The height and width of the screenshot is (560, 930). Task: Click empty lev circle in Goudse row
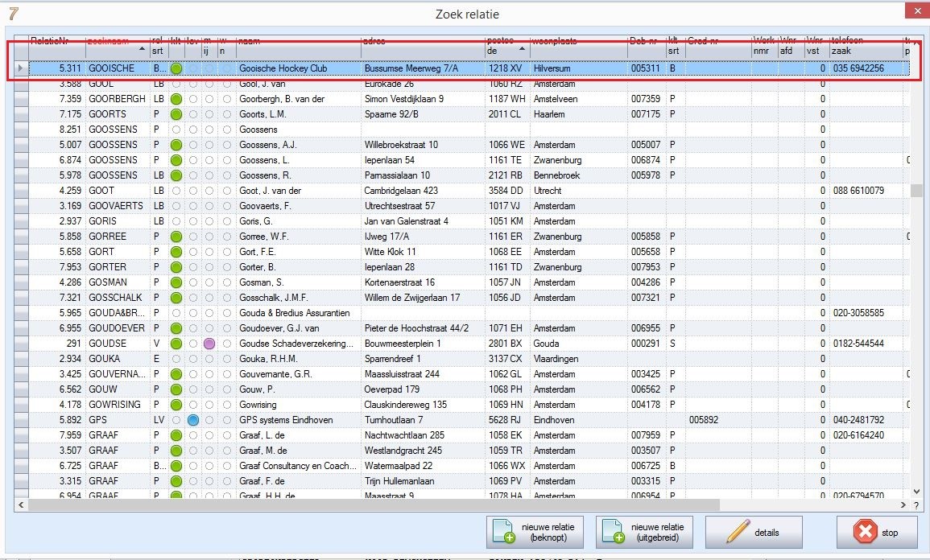(192, 344)
